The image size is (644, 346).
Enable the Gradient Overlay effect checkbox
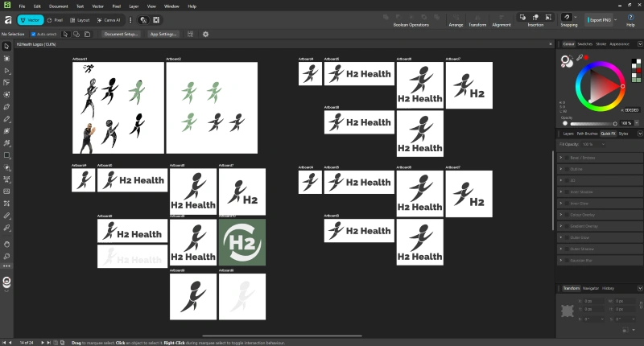567,227
